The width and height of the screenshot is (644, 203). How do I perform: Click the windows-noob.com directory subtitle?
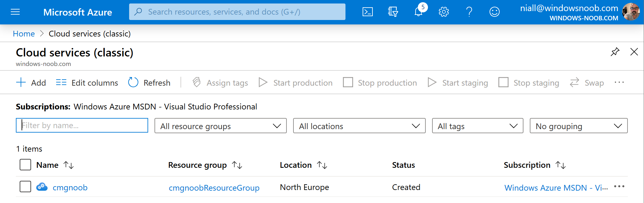tap(43, 64)
